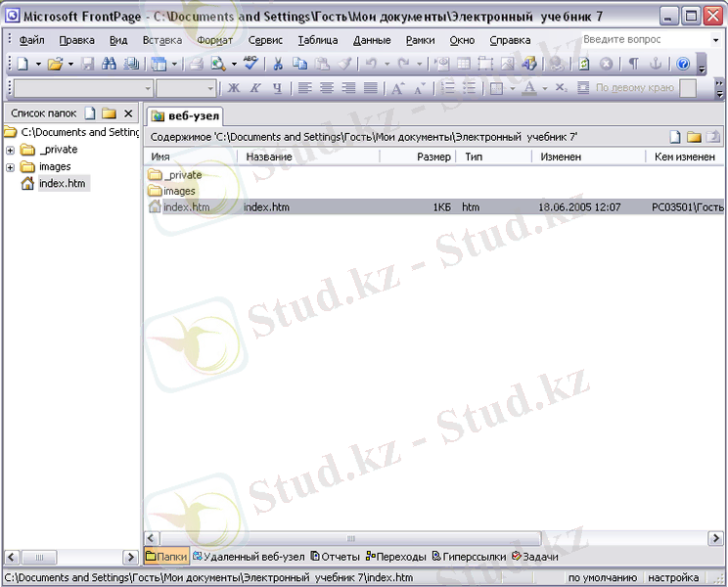The height and width of the screenshot is (587, 728).
Task: Open the Style combo box
Action: [x=83, y=88]
